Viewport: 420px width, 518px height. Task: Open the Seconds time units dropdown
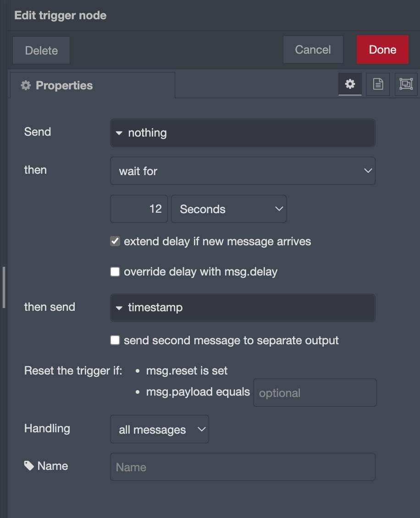(228, 209)
